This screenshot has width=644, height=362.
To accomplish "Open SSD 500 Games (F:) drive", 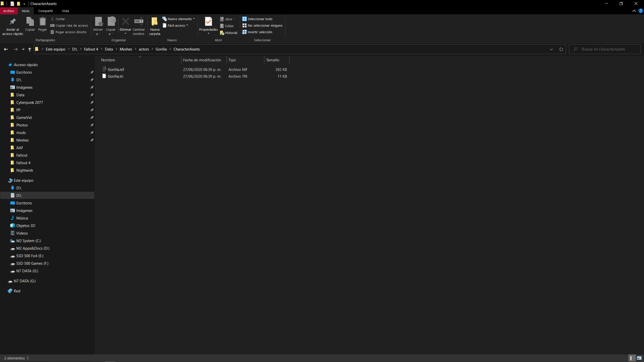I will tap(32, 263).
